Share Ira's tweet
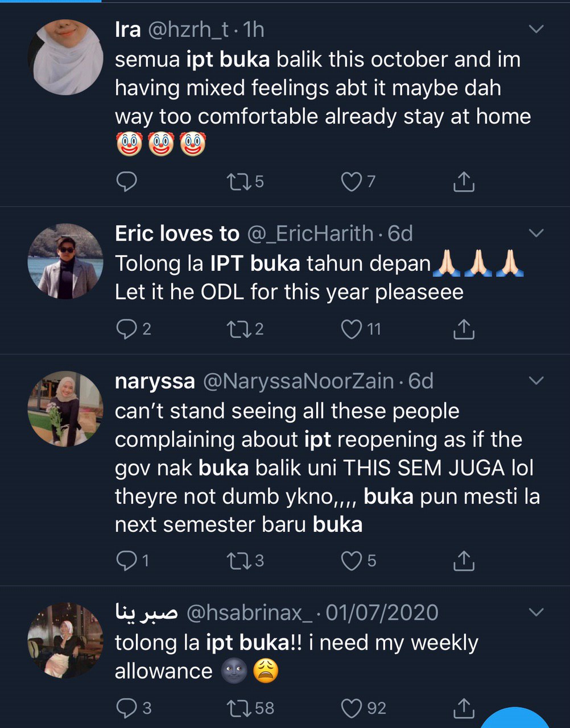Viewport: 570px width, 728px height. pos(464,182)
